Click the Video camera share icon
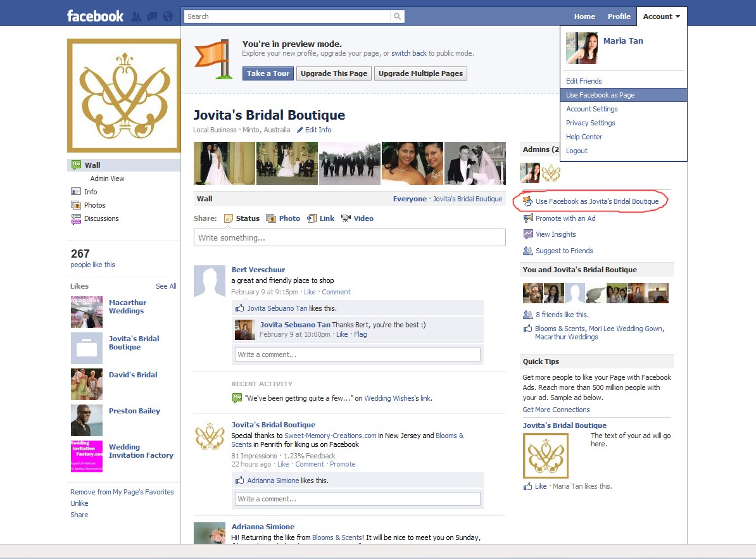 coord(346,218)
